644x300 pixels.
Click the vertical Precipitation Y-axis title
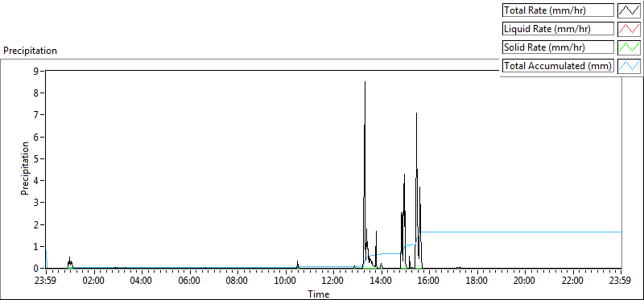[25, 168]
